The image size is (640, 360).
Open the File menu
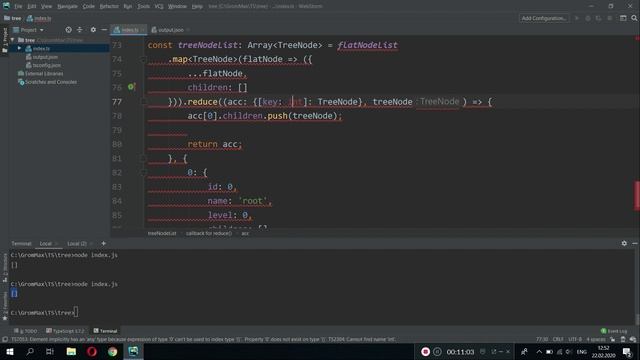(18, 6)
